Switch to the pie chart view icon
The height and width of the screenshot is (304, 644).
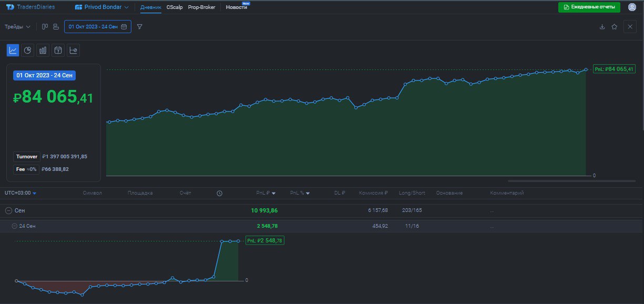tap(28, 50)
